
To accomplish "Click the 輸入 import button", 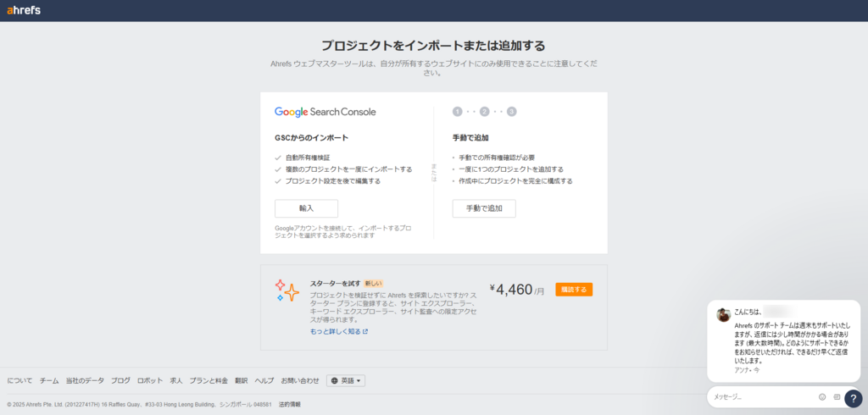I will (x=306, y=208).
